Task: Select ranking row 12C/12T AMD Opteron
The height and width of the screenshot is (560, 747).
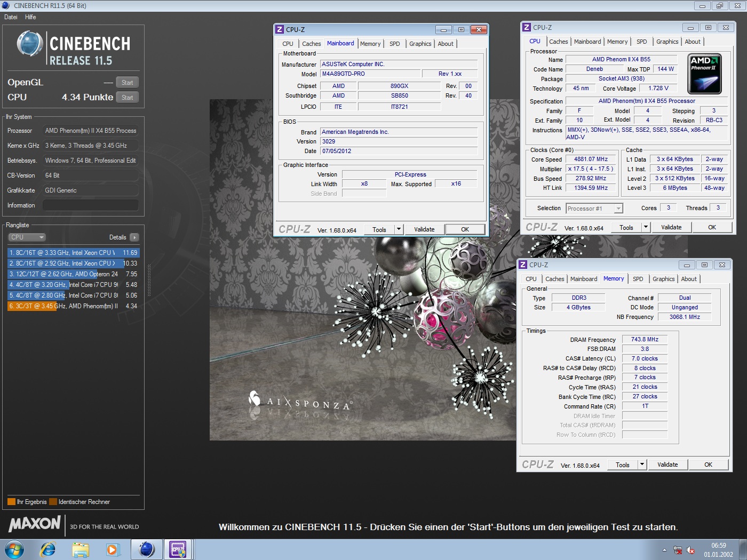Action: point(73,274)
